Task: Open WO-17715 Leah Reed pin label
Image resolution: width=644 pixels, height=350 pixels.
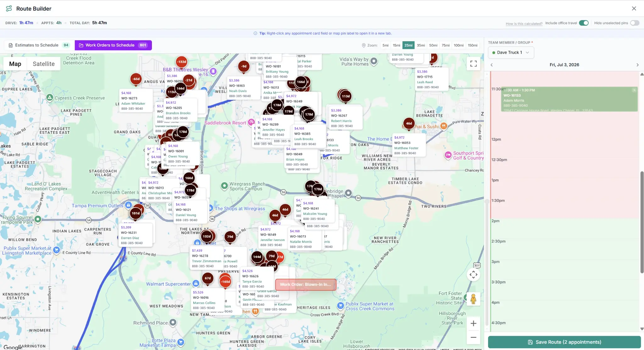Action: [432, 79]
